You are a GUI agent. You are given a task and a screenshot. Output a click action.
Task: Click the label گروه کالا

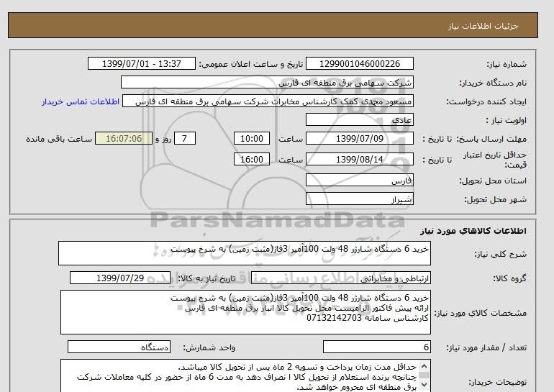(510, 278)
